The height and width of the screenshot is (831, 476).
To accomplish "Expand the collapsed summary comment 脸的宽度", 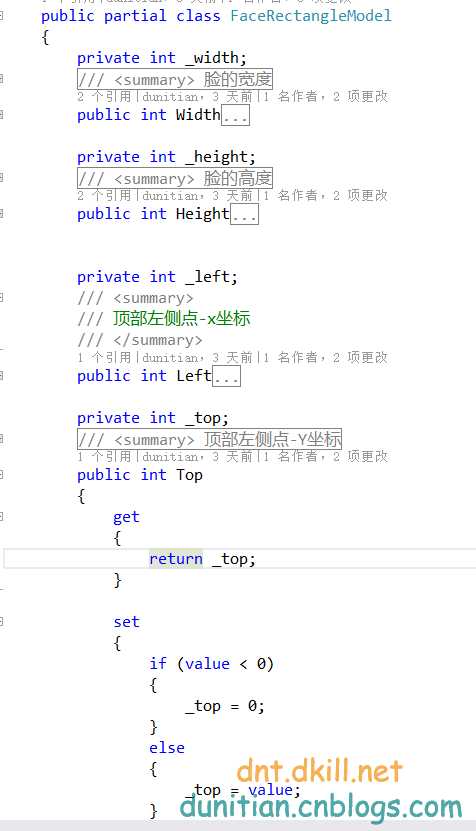I will 175,79.
